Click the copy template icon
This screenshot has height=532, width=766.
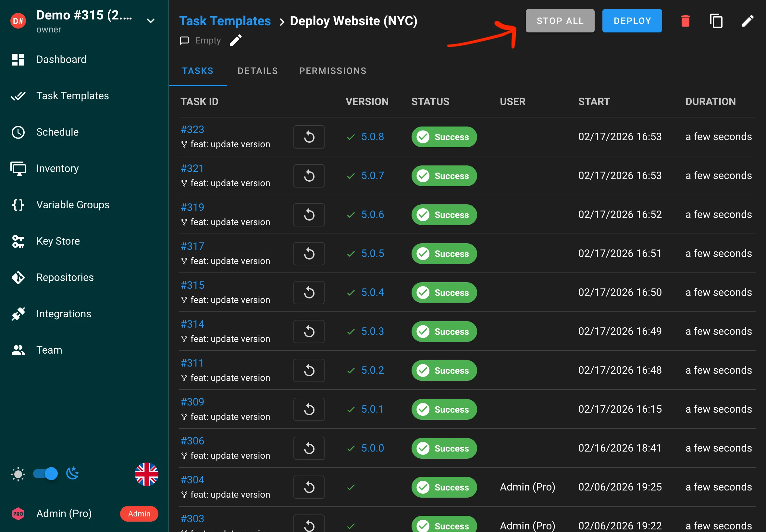pyautogui.click(x=716, y=21)
